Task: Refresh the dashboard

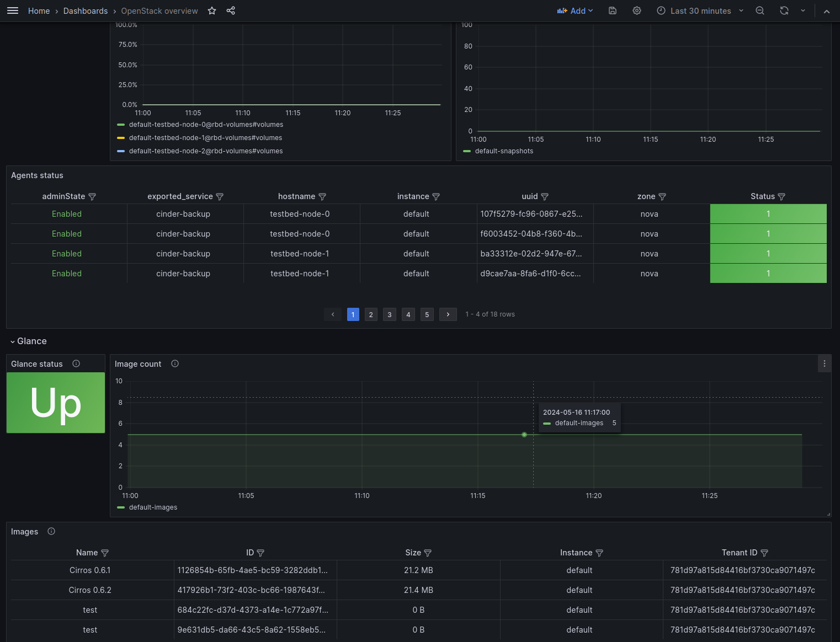Action: pyautogui.click(x=784, y=10)
